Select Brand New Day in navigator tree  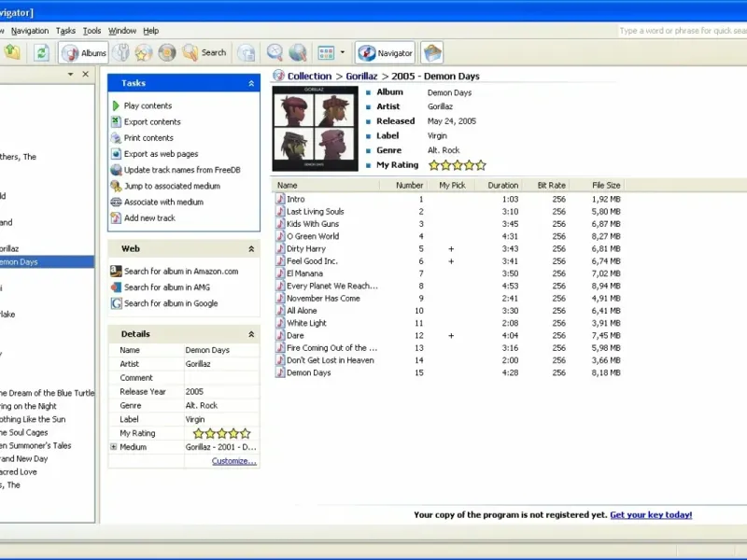click(24, 459)
